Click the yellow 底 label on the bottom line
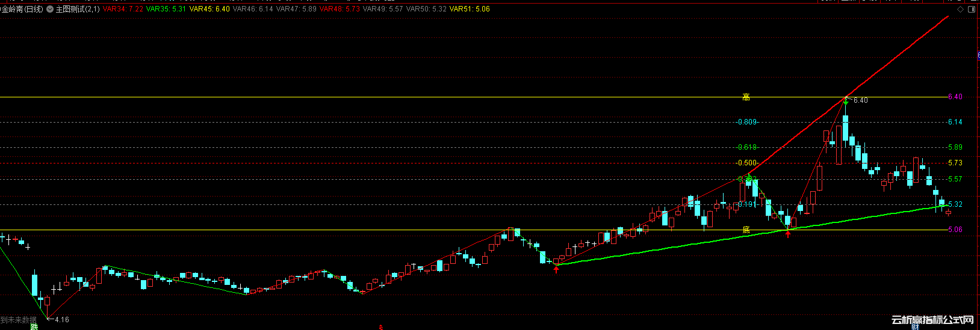Viewport: 980px width, 330px height. pyautogui.click(x=746, y=230)
